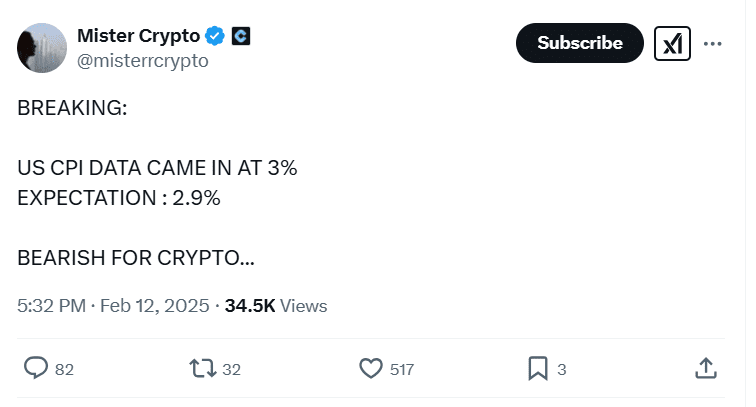This screenshot has width=756, height=407.
Task: Like the tweet with the heart icon
Action: (371, 369)
